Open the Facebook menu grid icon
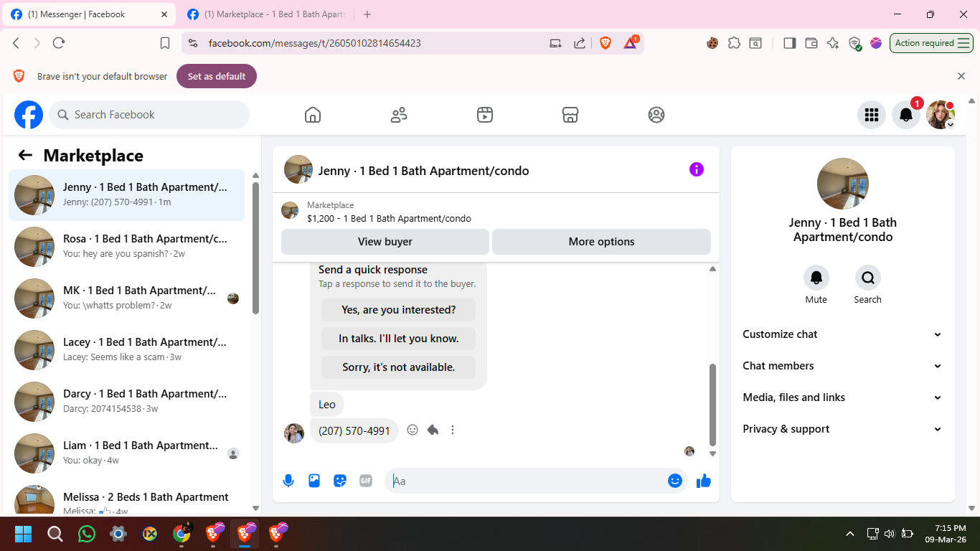980x551 pixels. coord(872,115)
